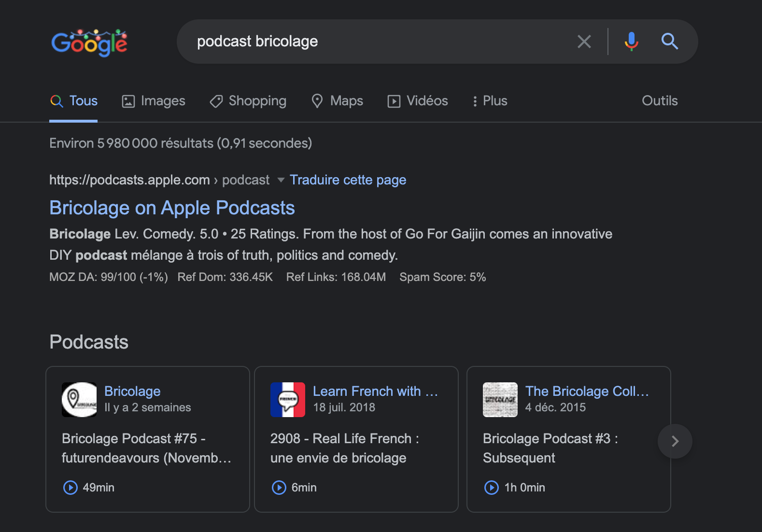This screenshot has height=532, width=762.
Task: Open '2908 - Real Life French' episode
Action: [345, 448]
